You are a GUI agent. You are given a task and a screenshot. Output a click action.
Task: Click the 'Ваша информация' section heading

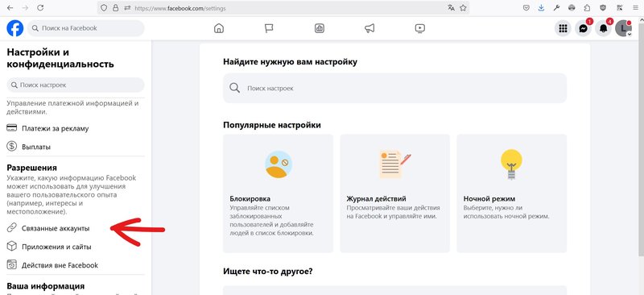[x=46, y=286]
